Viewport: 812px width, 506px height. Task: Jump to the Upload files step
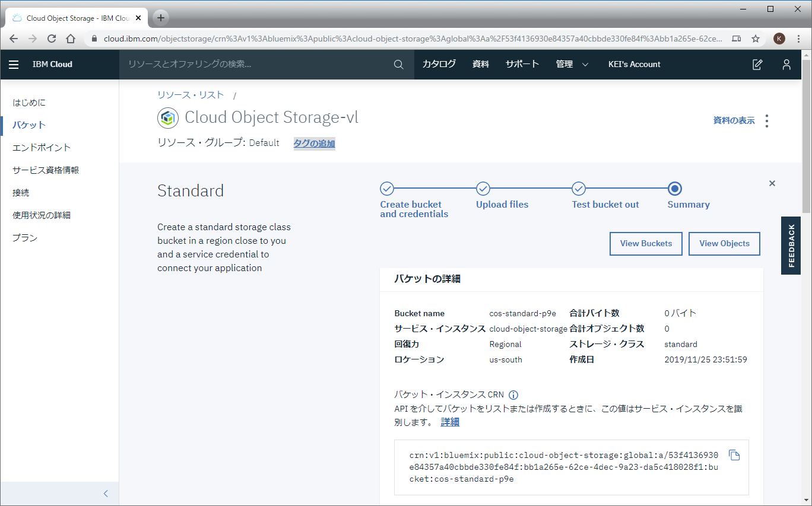[x=483, y=189]
